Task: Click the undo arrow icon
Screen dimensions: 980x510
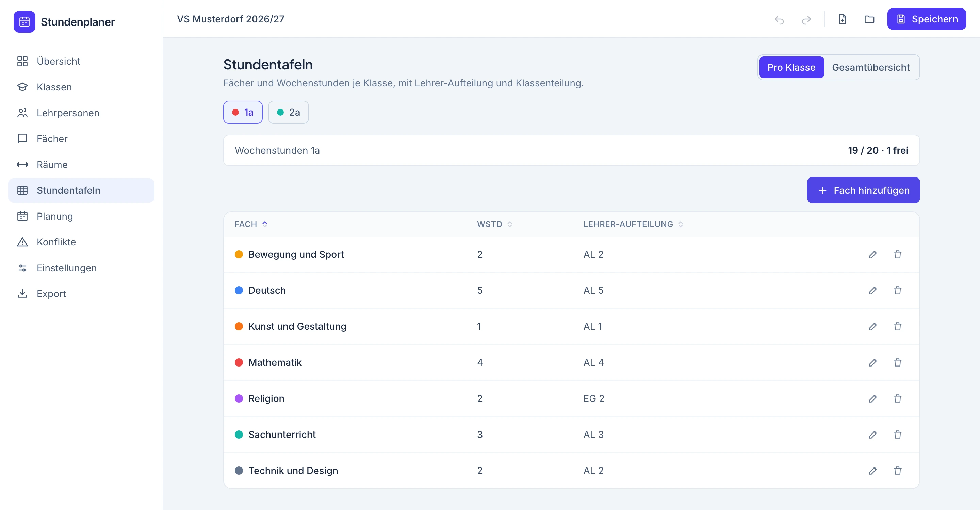Action: (x=779, y=19)
